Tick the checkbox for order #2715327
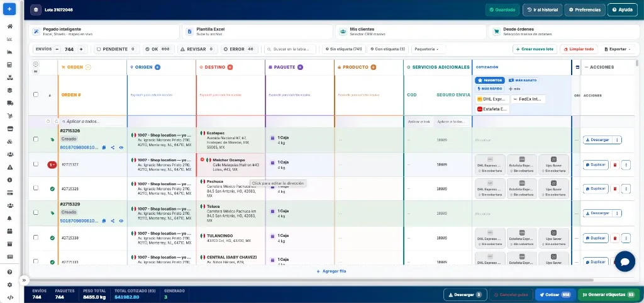This screenshot has height=303, width=644. tap(36, 164)
